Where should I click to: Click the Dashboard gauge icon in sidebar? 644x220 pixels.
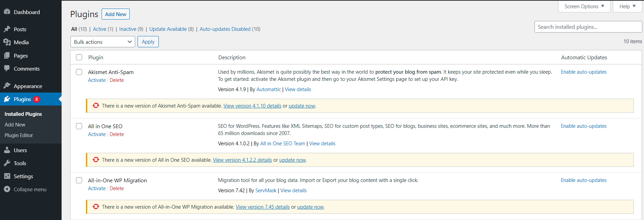(7, 12)
